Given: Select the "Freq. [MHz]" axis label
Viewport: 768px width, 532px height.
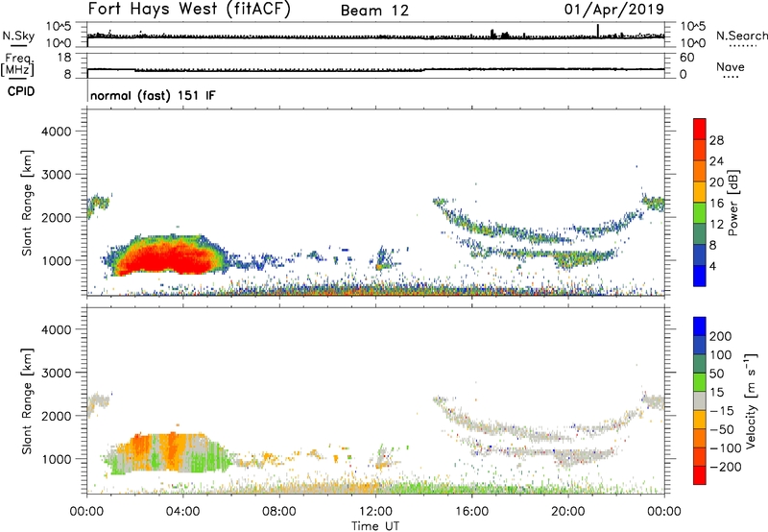Looking at the screenshot, I should click(x=17, y=65).
